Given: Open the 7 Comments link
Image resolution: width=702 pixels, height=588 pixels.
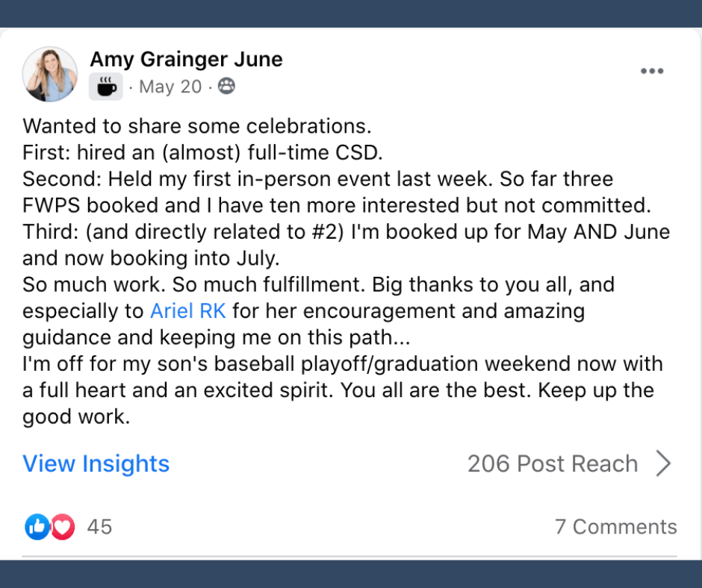Looking at the screenshot, I should [x=615, y=527].
